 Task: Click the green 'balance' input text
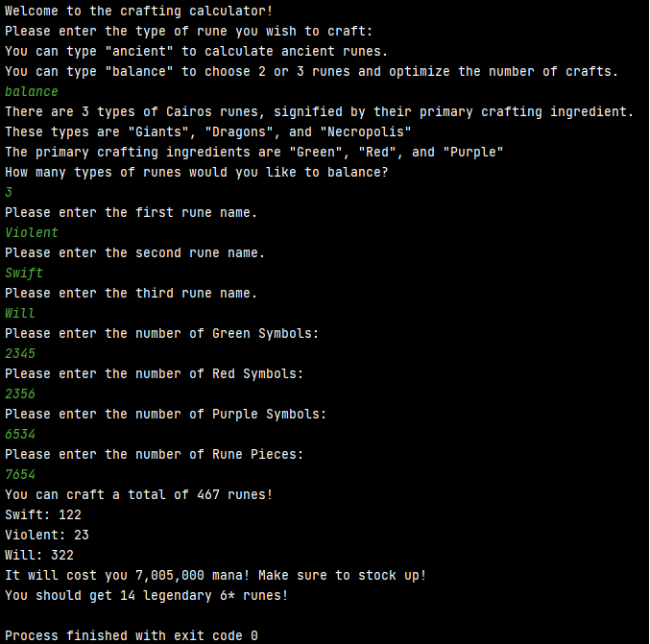[32, 91]
